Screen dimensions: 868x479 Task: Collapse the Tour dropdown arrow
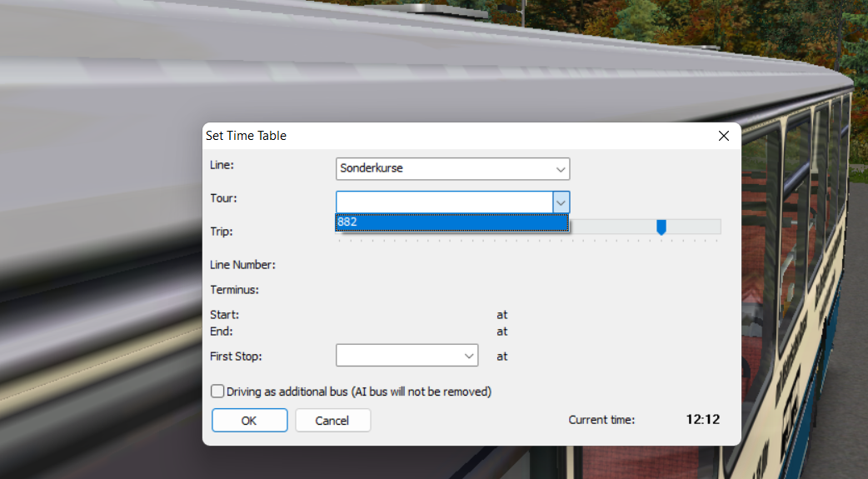click(561, 202)
